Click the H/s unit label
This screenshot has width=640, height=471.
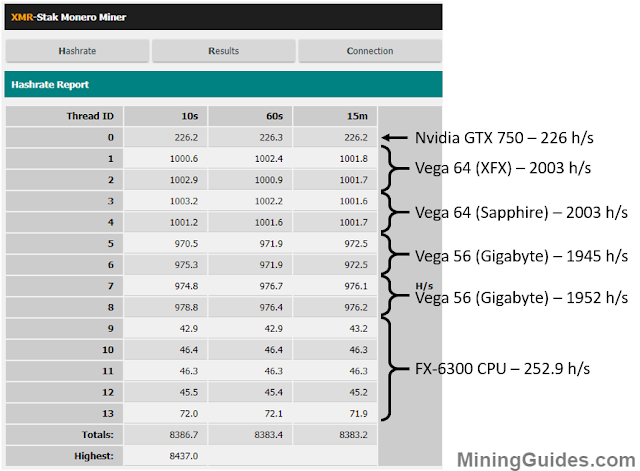tap(424, 286)
